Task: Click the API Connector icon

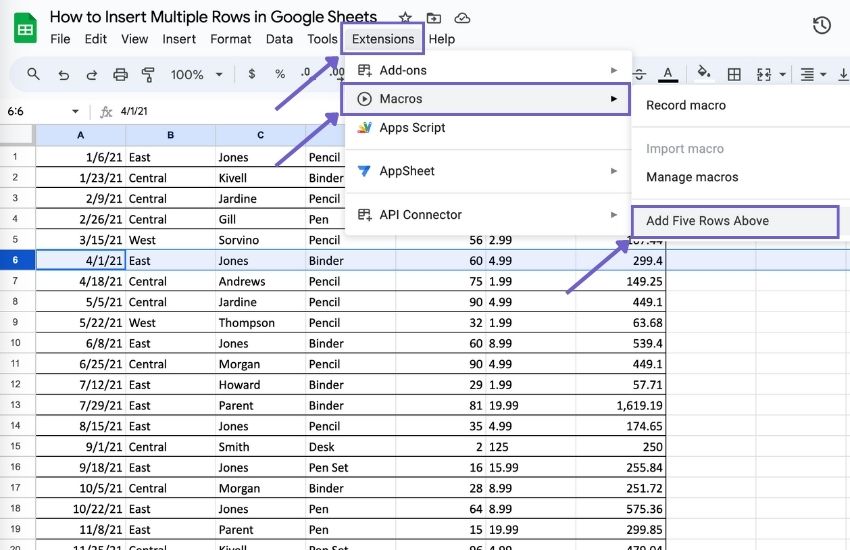Action: (x=364, y=215)
